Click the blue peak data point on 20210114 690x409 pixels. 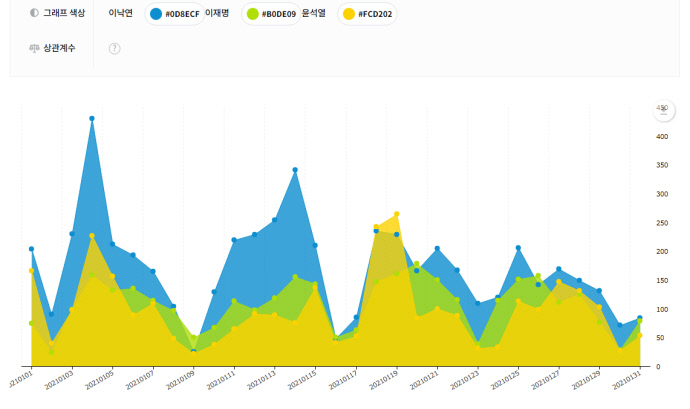(295, 170)
